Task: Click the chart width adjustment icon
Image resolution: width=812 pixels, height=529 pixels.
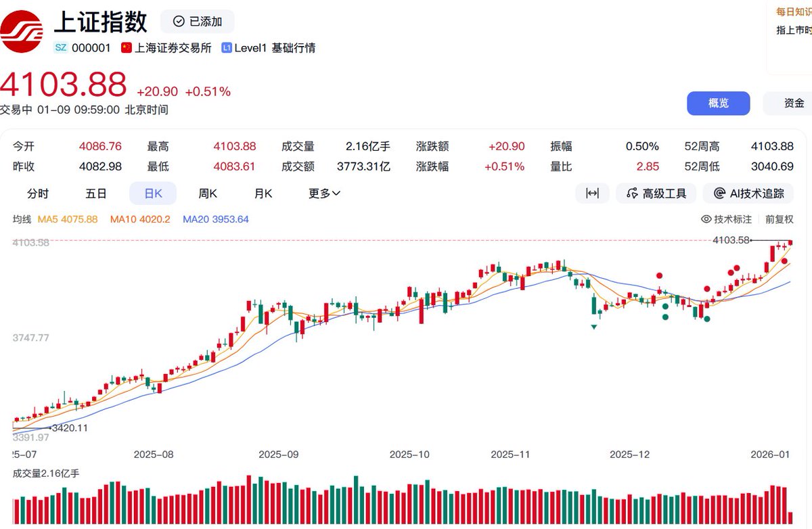Action: pos(592,193)
